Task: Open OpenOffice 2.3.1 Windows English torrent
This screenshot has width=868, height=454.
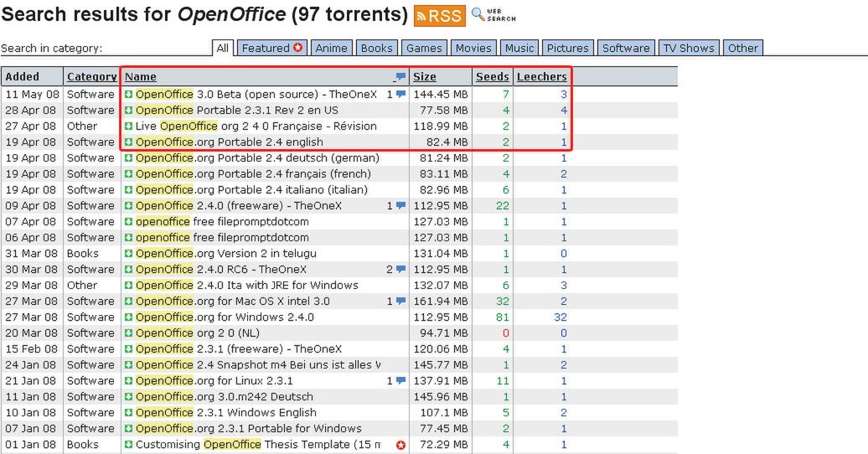Action: 226,413
